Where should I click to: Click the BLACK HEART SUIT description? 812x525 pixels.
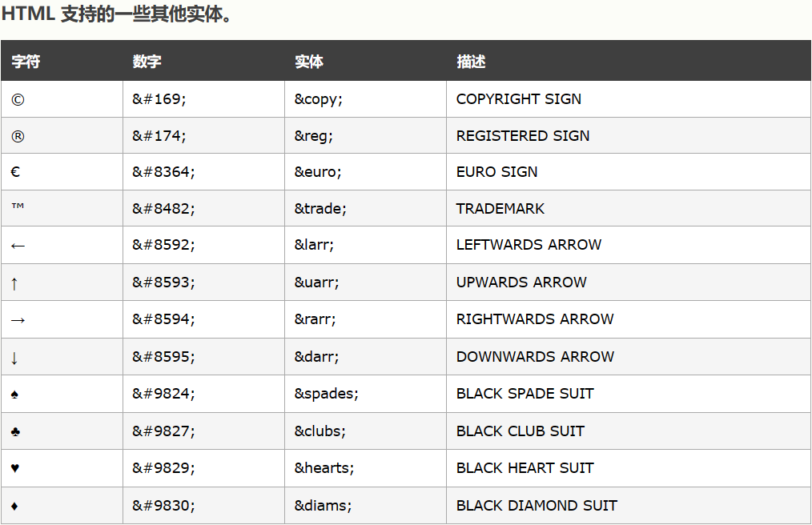click(525, 468)
